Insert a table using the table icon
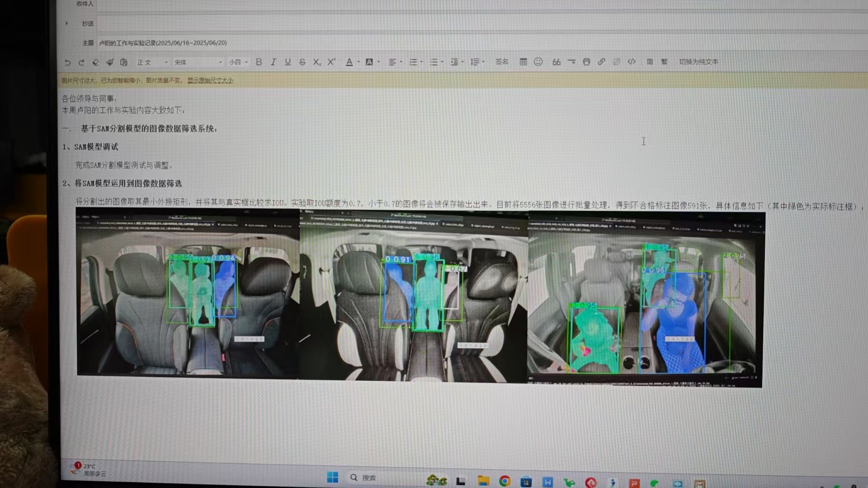 [523, 62]
